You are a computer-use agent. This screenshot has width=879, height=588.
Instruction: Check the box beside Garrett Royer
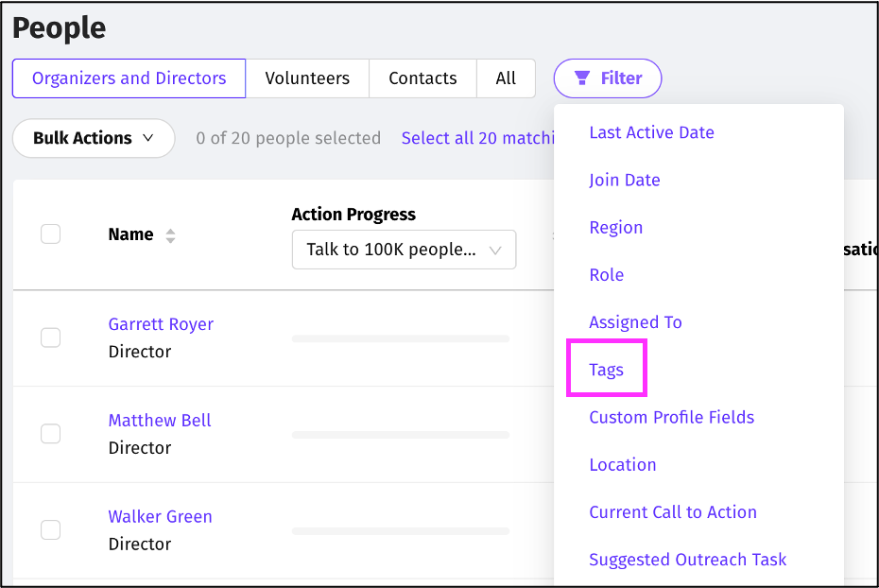coord(51,337)
